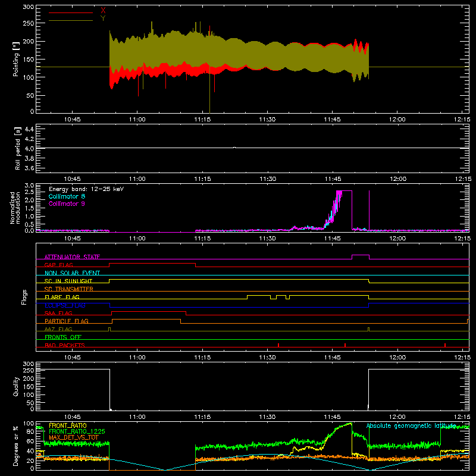Select the olive AAZ_FLAG label
The height and width of the screenshot is (476, 476).
58,329
